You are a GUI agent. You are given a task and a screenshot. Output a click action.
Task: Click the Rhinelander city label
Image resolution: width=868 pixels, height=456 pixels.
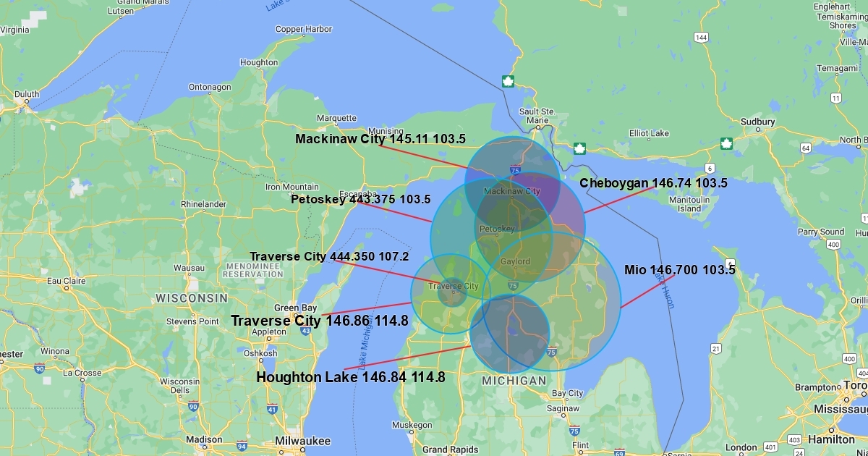tap(203, 204)
